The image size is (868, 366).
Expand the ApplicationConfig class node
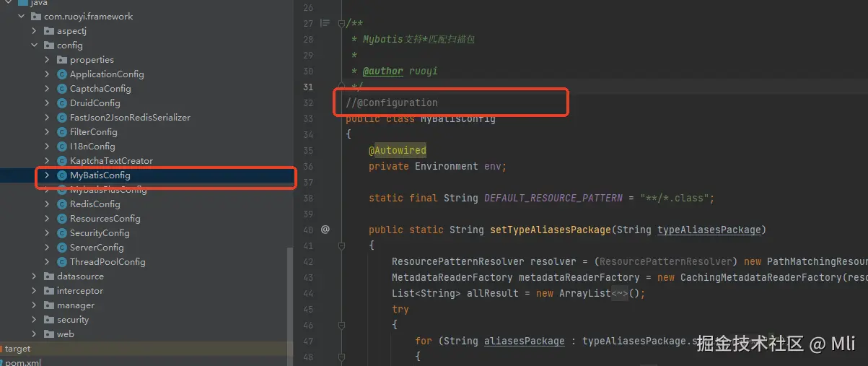[48, 74]
